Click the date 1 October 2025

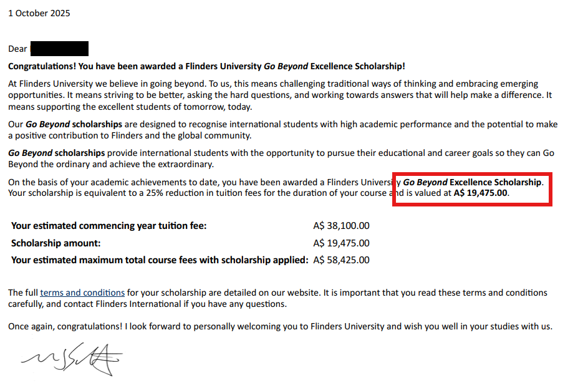click(x=39, y=13)
